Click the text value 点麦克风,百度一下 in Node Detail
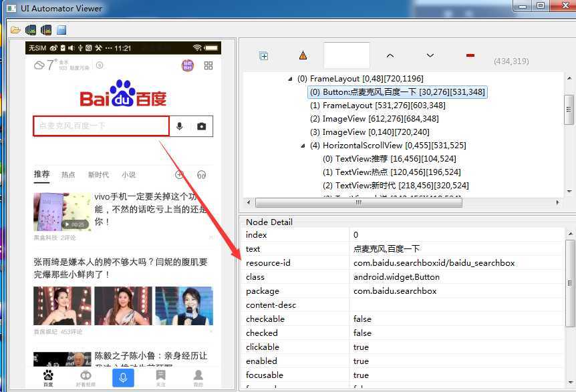Viewport: 576px width, 392px height. point(386,249)
